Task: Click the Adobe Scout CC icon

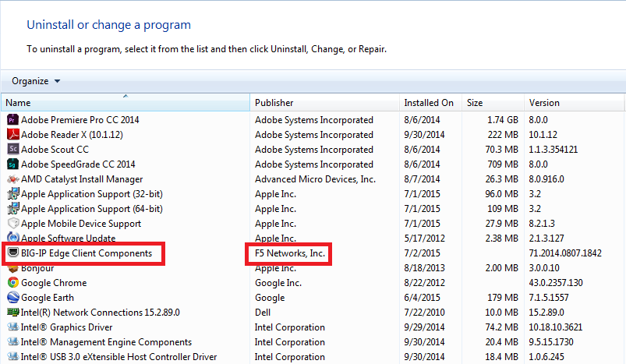Action: point(12,149)
